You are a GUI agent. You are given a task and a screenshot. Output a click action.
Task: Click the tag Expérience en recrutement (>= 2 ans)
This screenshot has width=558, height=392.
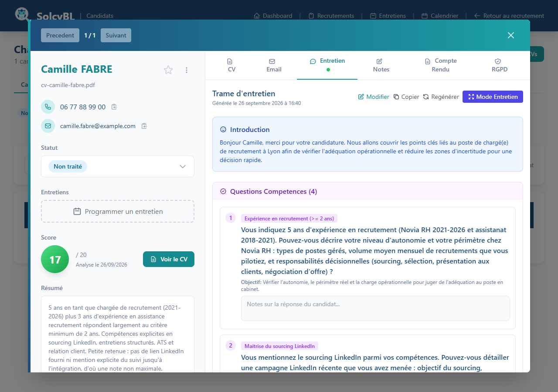pyautogui.click(x=289, y=219)
